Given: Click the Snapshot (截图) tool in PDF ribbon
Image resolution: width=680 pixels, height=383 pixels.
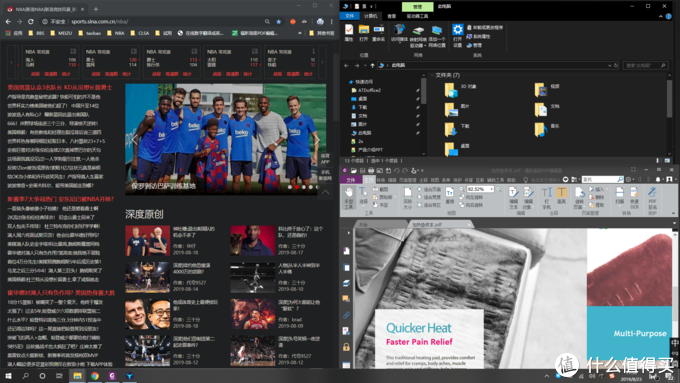Looking at the screenshot, I should [380, 190].
